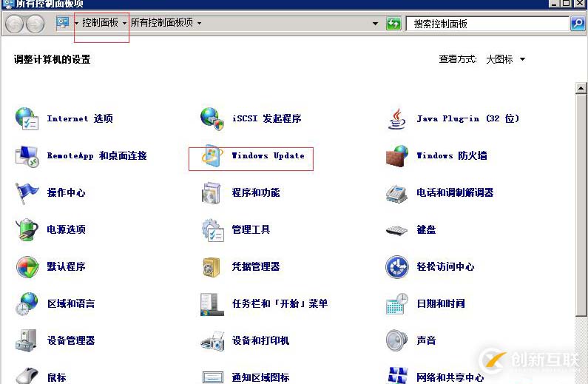Image resolution: width=588 pixels, height=384 pixels.
Task: Click in the 搜索控制面板 search field
Action: [487, 24]
